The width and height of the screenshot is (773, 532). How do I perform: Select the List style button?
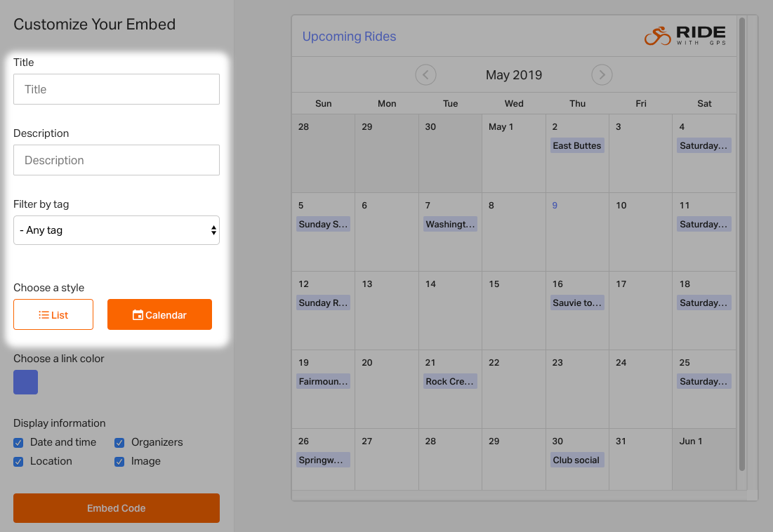tap(53, 314)
